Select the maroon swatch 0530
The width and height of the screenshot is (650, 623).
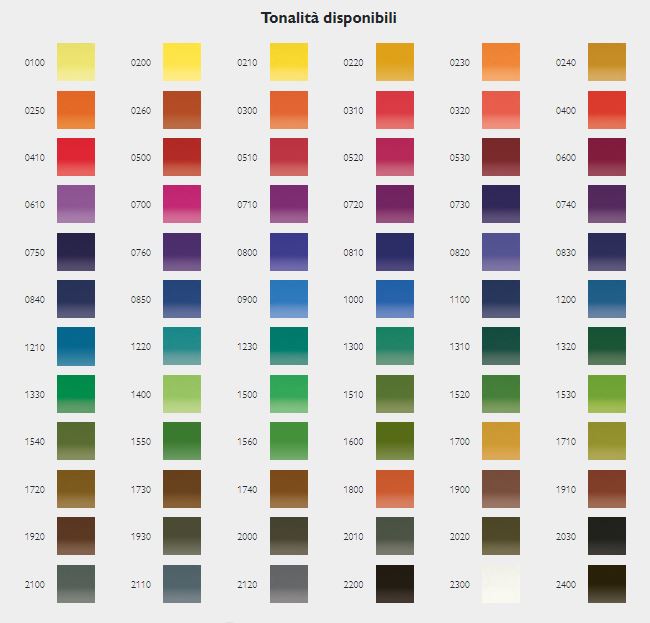[x=501, y=157]
